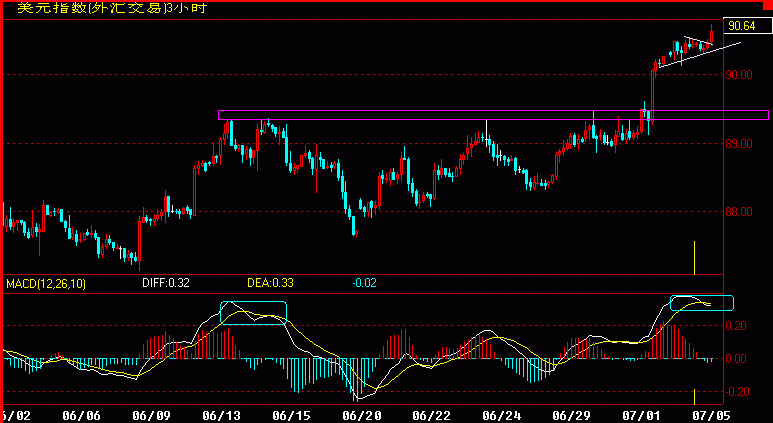Click the 06/24 date label
The width and height of the screenshot is (773, 423).
tap(501, 416)
